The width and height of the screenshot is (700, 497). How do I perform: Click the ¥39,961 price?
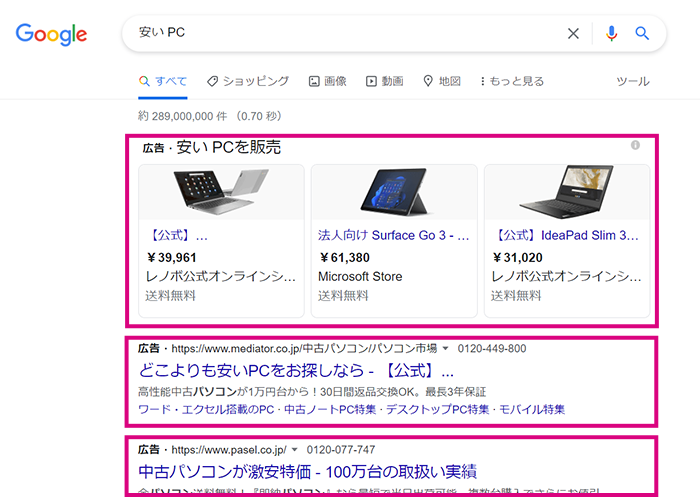click(x=172, y=258)
